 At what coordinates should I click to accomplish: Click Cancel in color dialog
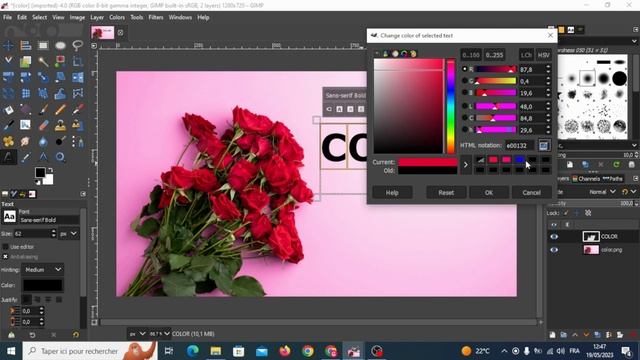pos(531,193)
